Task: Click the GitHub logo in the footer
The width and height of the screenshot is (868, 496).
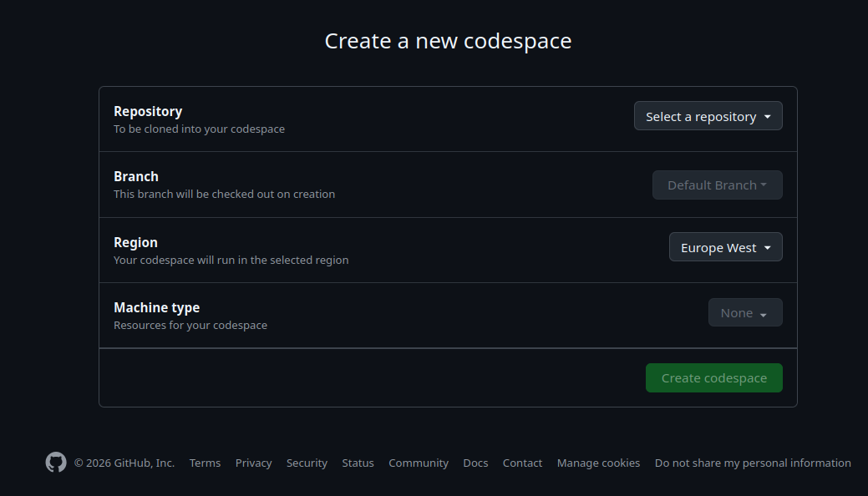Action: click(56, 463)
